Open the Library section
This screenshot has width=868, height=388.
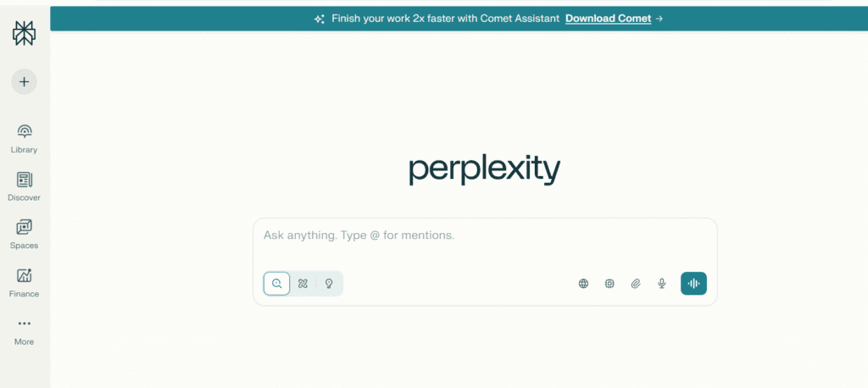[x=24, y=138]
